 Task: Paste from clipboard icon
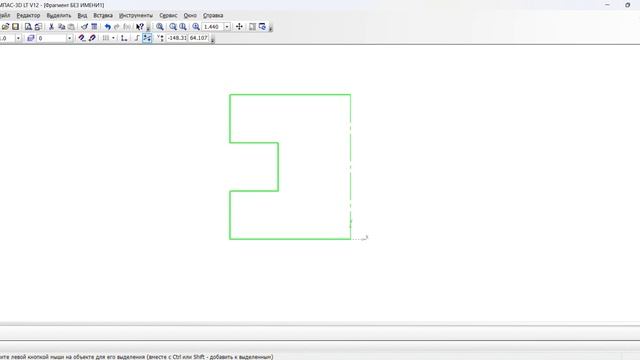tap(71, 27)
